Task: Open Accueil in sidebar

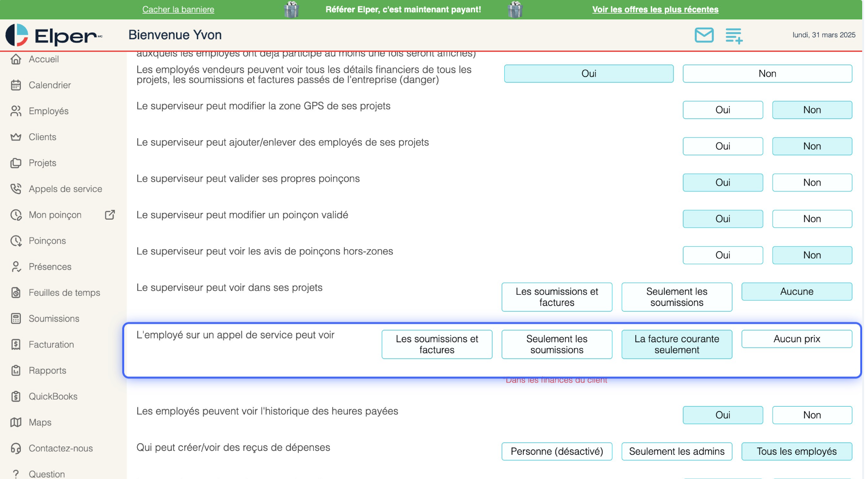Action: [x=44, y=59]
